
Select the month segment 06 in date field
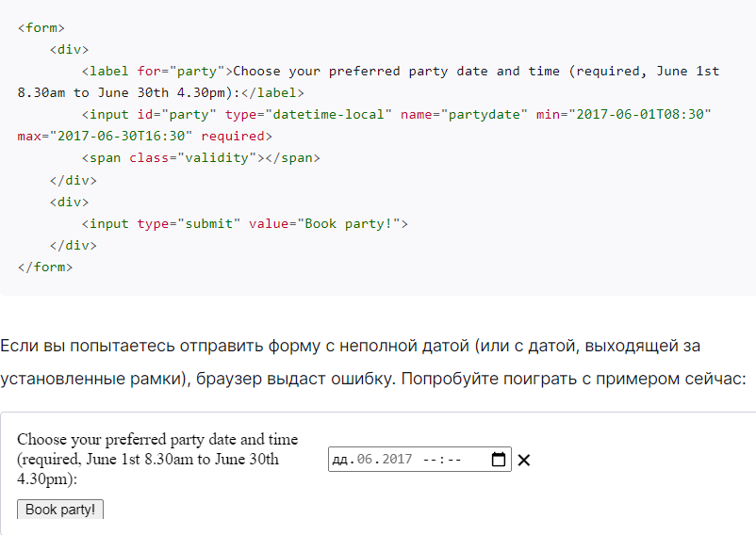365,460
